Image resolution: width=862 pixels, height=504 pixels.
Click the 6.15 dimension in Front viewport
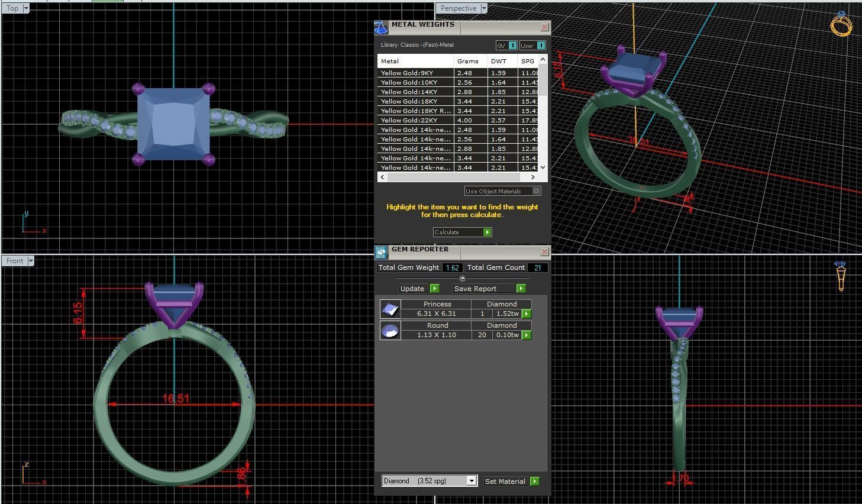pos(79,313)
